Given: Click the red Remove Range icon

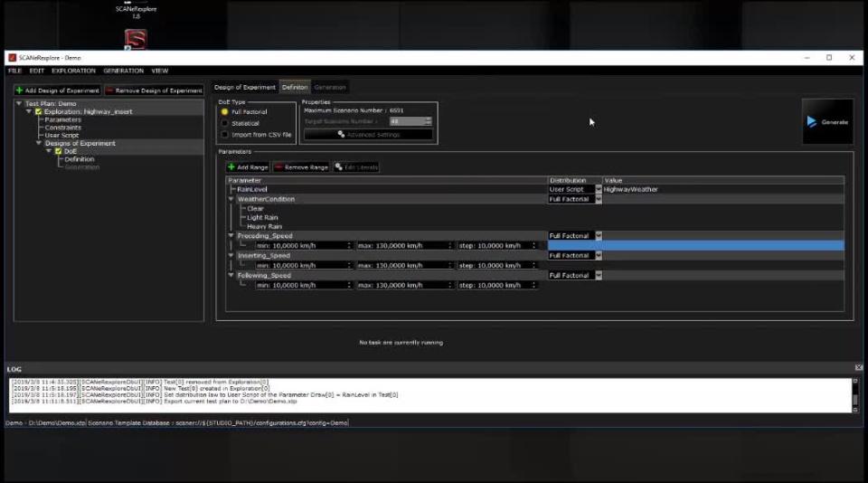Looking at the screenshot, I should click(x=278, y=167).
